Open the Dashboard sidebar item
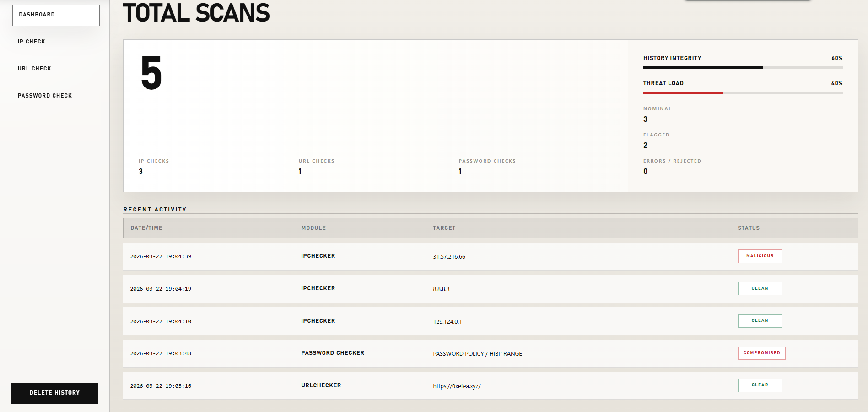Viewport: 868px width, 412px height. tap(55, 15)
